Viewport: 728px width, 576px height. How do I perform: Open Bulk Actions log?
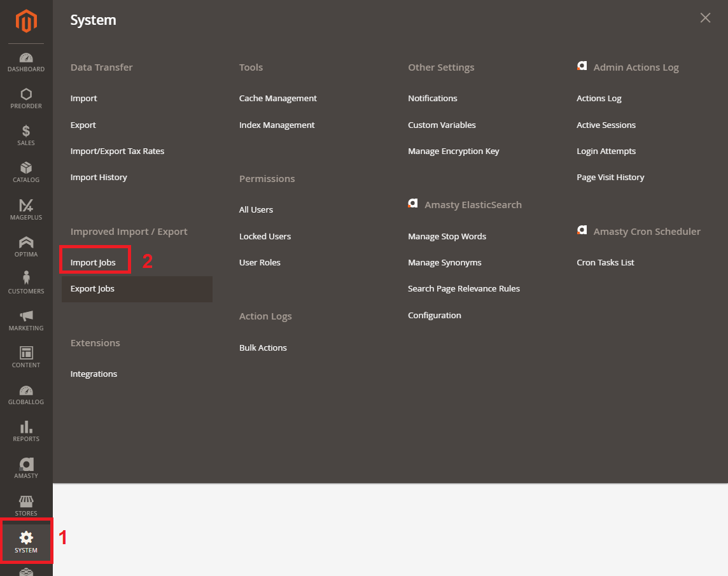coord(263,348)
